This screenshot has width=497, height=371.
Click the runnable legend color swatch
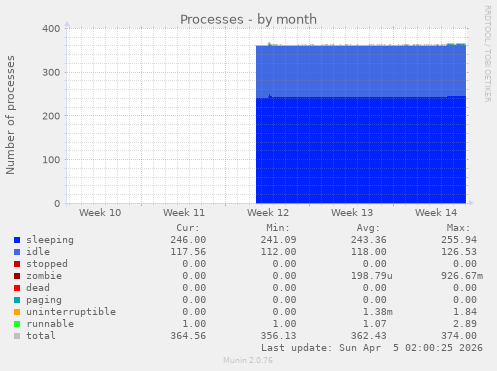[x=17, y=324]
